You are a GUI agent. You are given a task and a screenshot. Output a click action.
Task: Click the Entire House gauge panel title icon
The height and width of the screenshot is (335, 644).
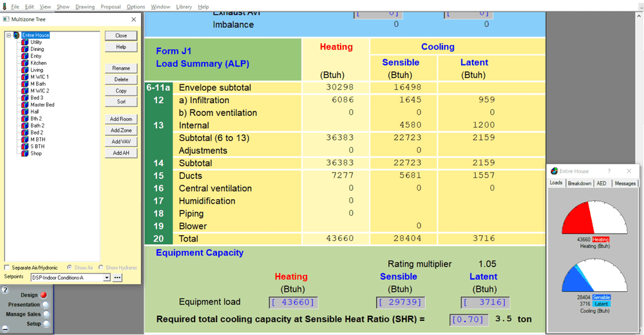554,171
